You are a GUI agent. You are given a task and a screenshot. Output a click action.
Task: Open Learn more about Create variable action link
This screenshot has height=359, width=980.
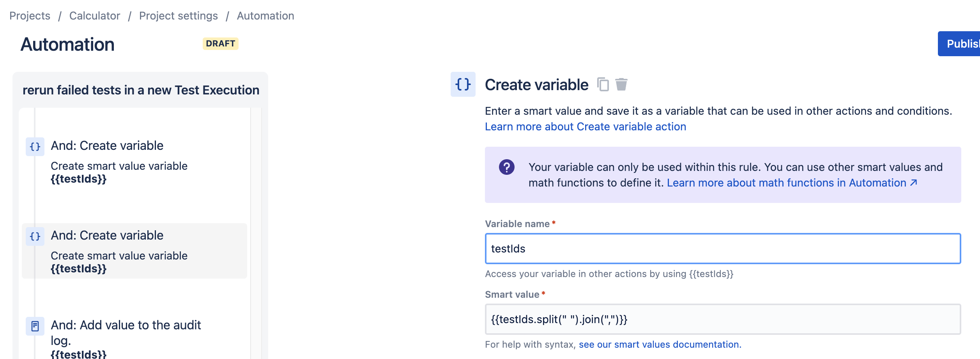(586, 126)
